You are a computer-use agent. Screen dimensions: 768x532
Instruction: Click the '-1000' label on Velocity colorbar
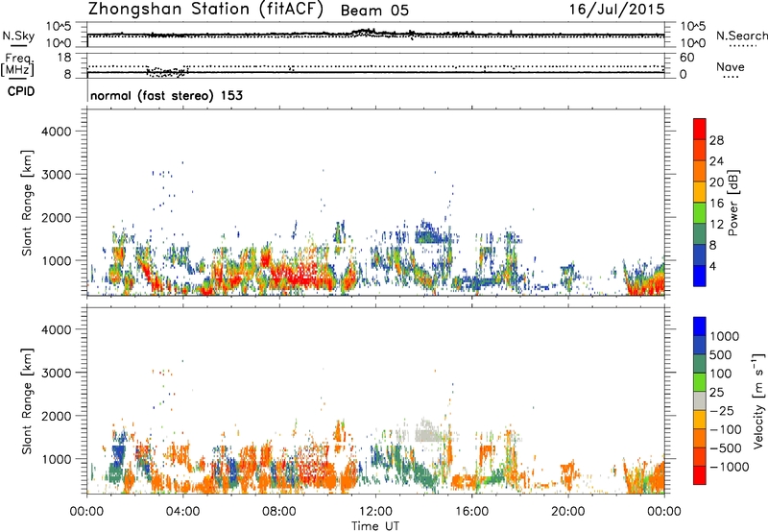(729, 467)
